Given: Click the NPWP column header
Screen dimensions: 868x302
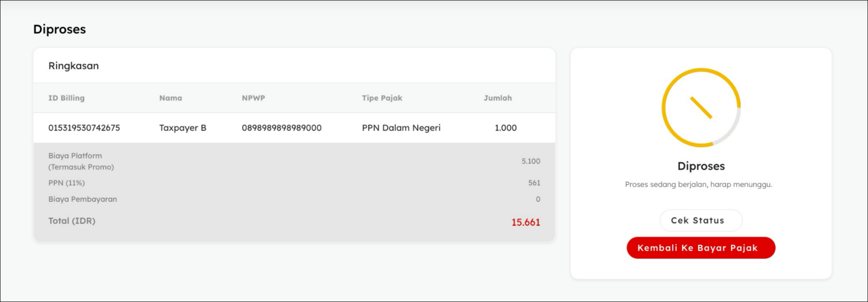Looking at the screenshot, I should coord(253,98).
